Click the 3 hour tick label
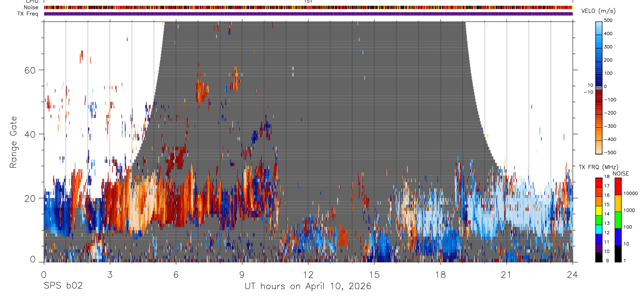This screenshot has width=644, height=297. coord(110,275)
